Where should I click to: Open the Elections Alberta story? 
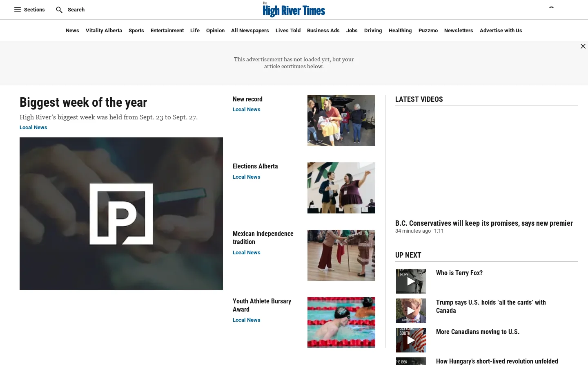pyautogui.click(x=255, y=166)
